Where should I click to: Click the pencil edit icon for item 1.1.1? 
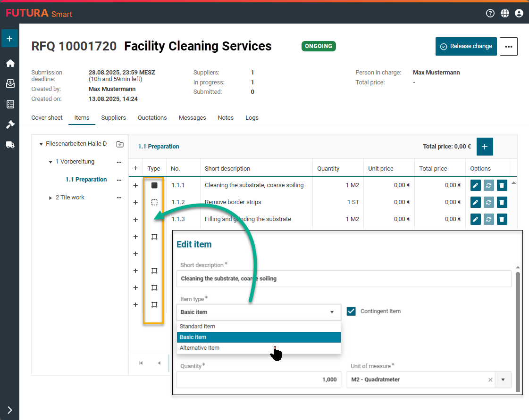(x=476, y=185)
